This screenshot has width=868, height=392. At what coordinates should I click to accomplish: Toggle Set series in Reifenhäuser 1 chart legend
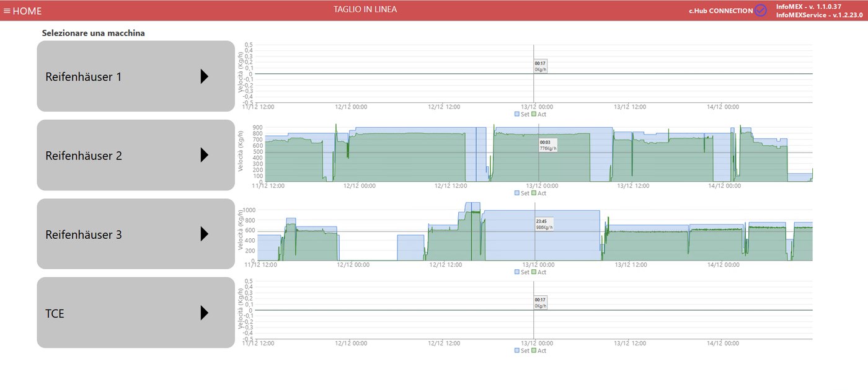click(522, 114)
